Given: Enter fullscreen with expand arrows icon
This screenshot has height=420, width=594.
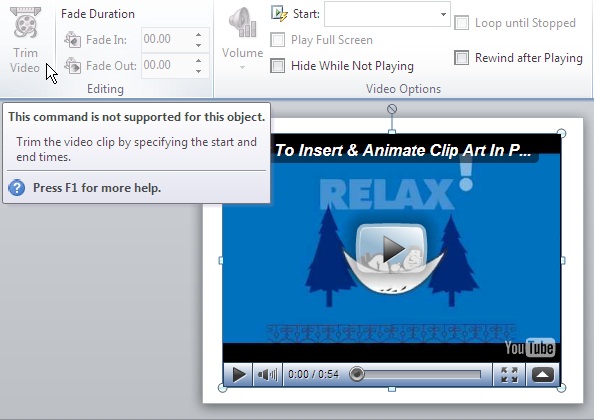Looking at the screenshot, I should (x=509, y=375).
